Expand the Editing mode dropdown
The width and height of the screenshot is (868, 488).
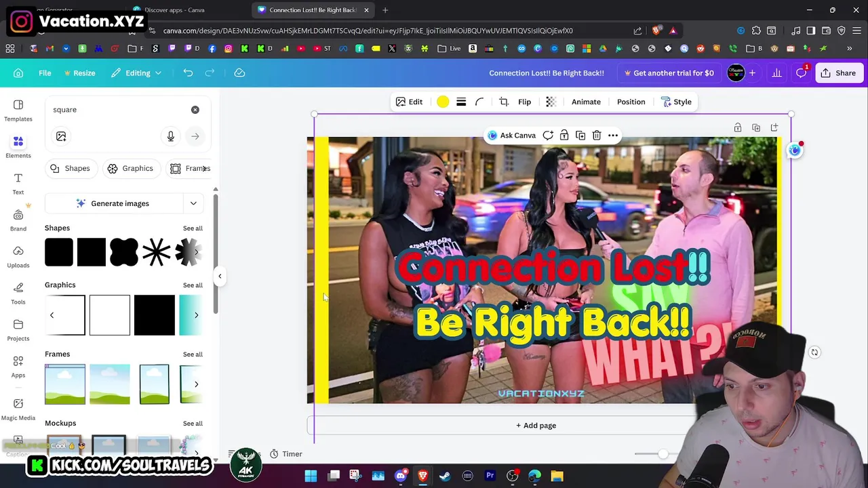point(136,73)
